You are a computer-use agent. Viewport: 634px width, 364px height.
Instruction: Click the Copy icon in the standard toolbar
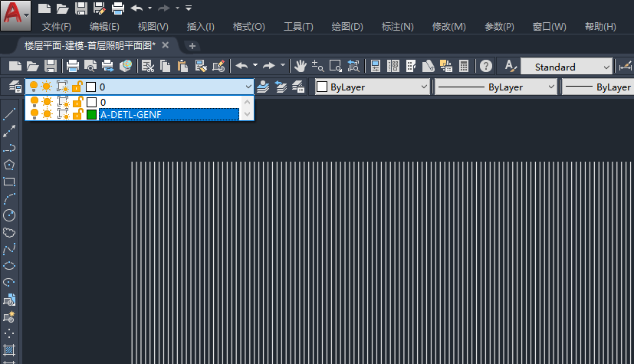click(165, 66)
